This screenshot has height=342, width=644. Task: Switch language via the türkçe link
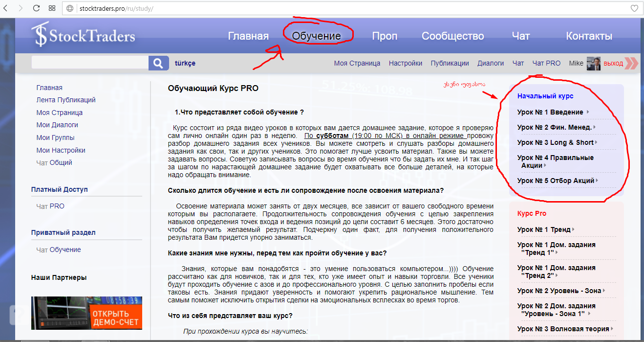[185, 63]
